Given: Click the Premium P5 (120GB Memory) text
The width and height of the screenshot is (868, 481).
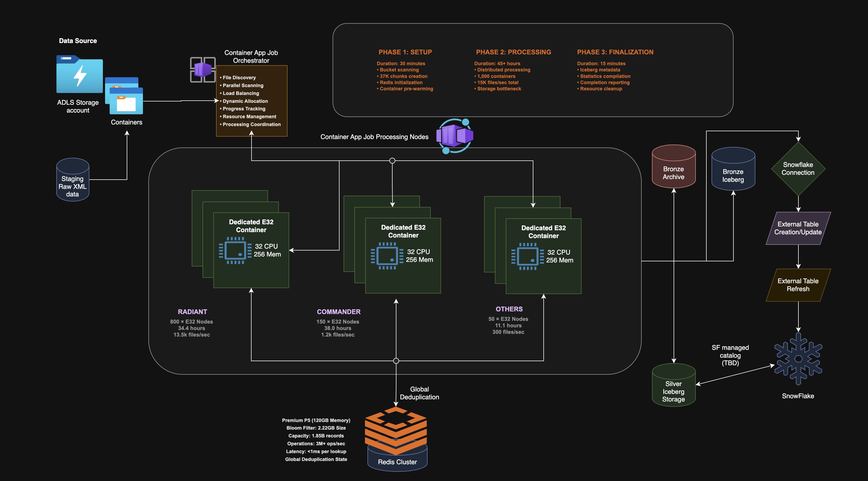Looking at the screenshot, I should 316,420.
